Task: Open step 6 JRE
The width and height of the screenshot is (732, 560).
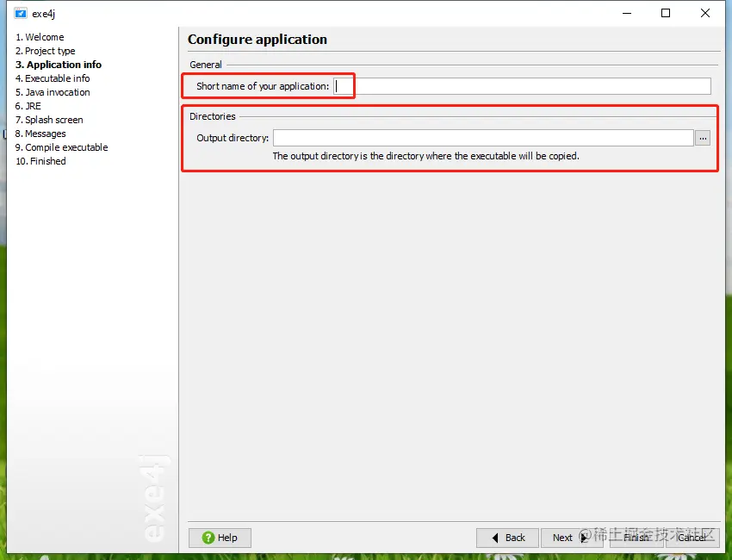Action: pyautogui.click(x=28, y=106)
